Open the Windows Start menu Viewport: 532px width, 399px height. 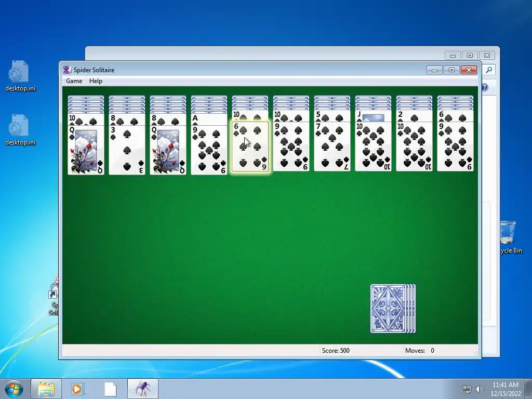(x=14, y=389)
